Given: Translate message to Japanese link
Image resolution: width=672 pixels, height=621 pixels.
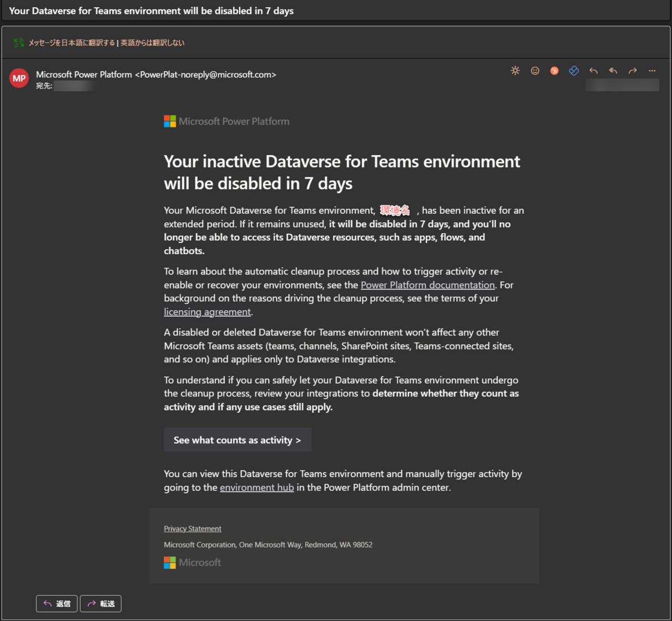Looking at the screenshot, I should click(x=72, y=43).
